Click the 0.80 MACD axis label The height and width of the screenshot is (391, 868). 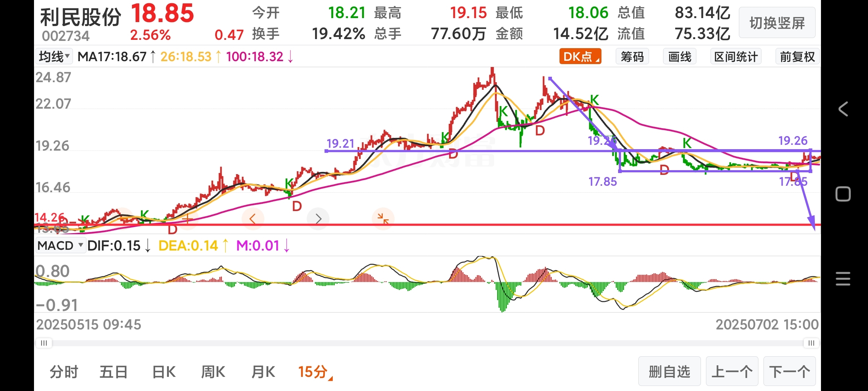(52, 271)
